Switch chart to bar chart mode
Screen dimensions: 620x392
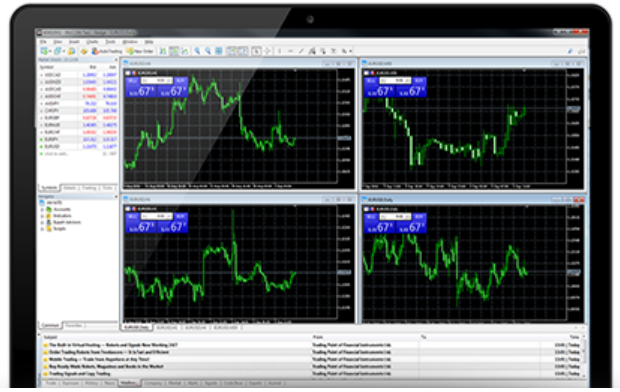163,51
